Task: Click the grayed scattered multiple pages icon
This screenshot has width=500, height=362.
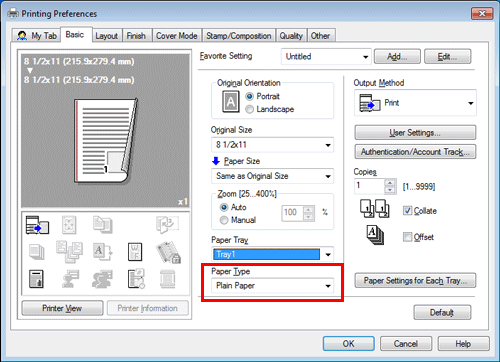Action: (x=69, y=252)
